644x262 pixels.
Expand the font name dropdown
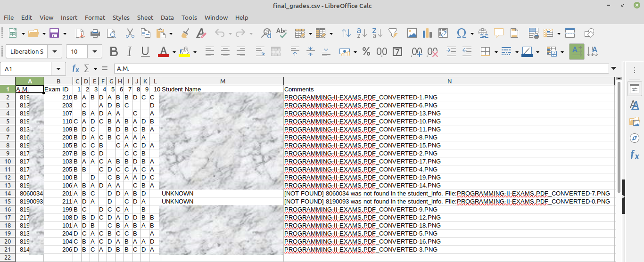coord(54,52)
